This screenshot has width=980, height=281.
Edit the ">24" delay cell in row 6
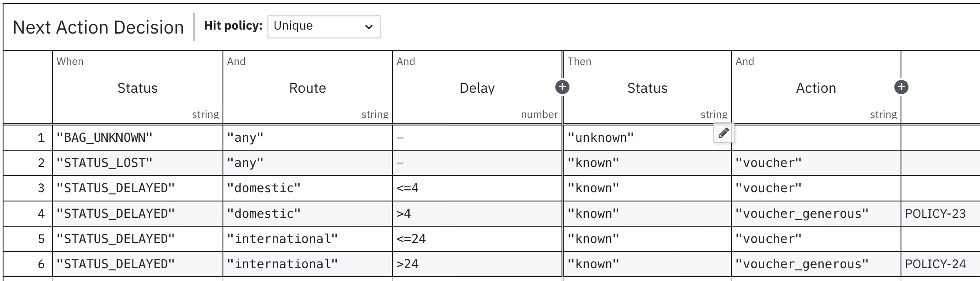pos(477,264)
